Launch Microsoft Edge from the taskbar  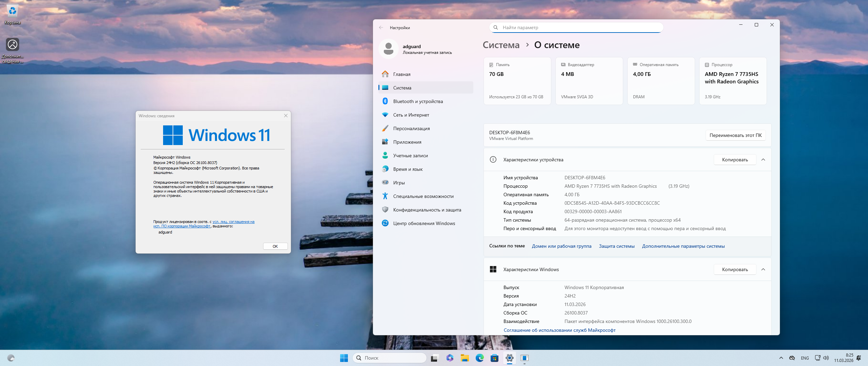(x=479, y=358)
